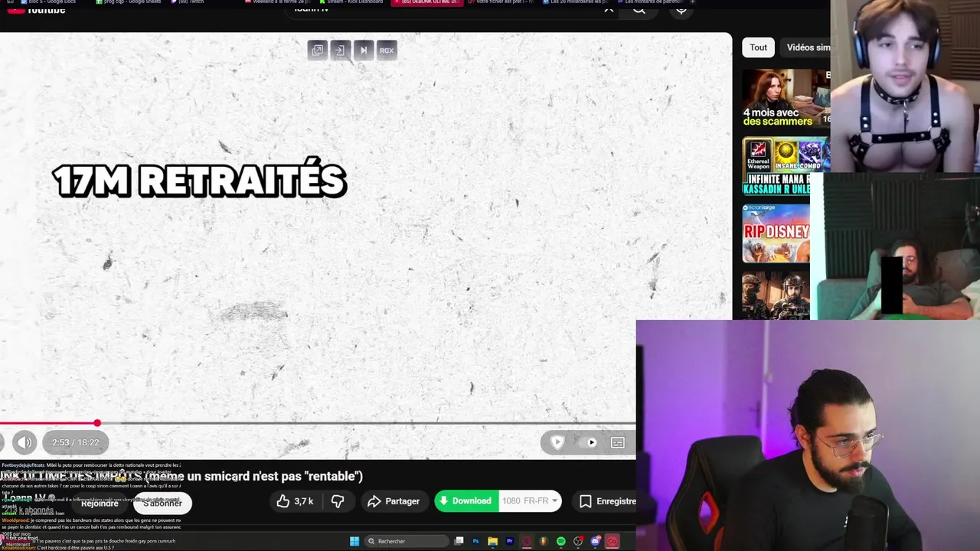Switch to the Kick Dashboard browser tab
This screenshot has height=551, width=980.
click(353, 2)
